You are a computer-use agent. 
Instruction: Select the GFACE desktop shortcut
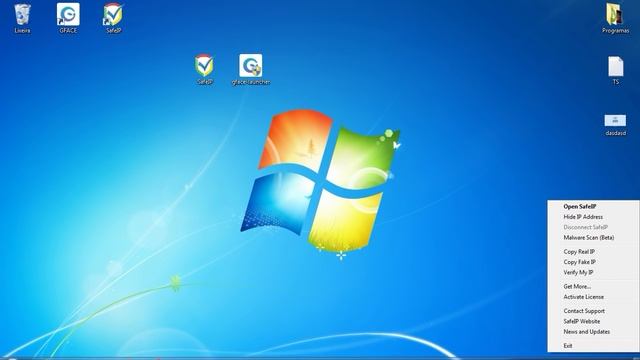pyautogui.click(x=68, y=18)
